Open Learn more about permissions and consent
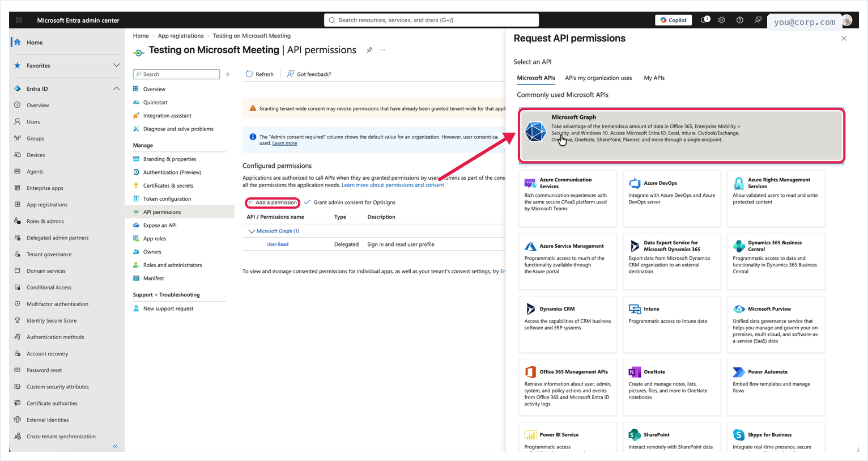 tap(393, 185)
